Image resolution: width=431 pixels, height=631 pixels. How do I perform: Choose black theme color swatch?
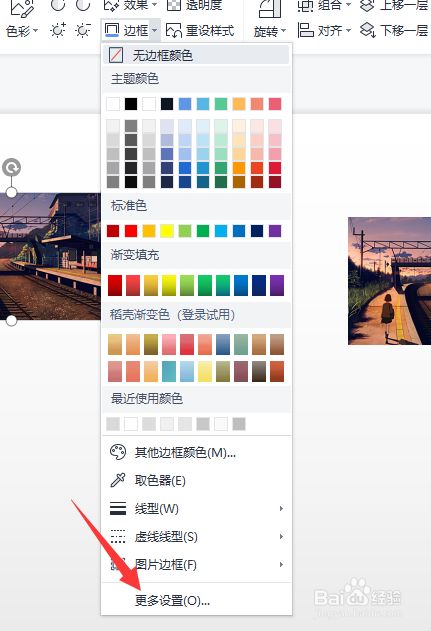click(131, 104)
